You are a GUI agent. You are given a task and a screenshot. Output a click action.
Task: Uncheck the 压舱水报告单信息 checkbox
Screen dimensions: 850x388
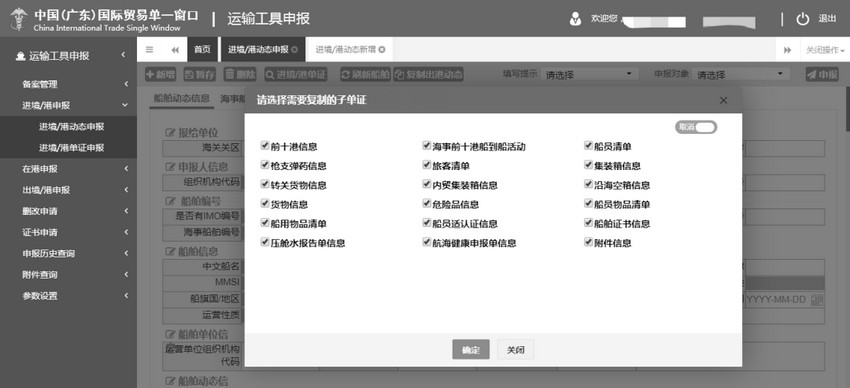click(265, 242)
